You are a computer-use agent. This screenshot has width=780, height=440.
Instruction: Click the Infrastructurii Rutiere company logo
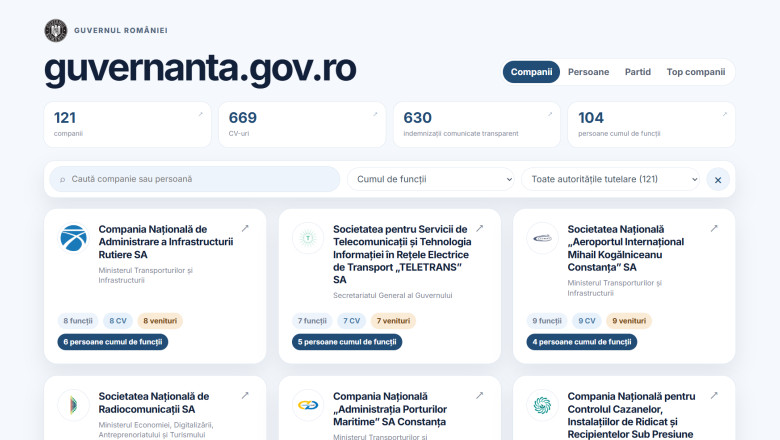coord(74,238)
